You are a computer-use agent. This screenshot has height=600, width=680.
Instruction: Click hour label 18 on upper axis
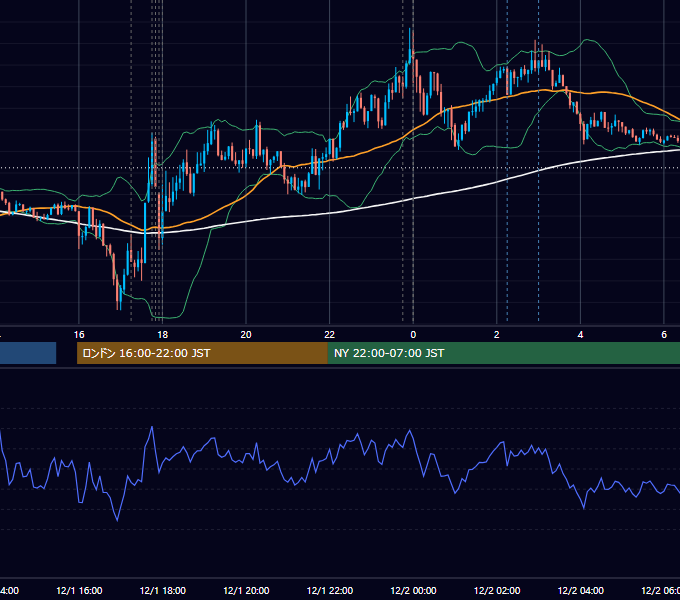[162, 335]
